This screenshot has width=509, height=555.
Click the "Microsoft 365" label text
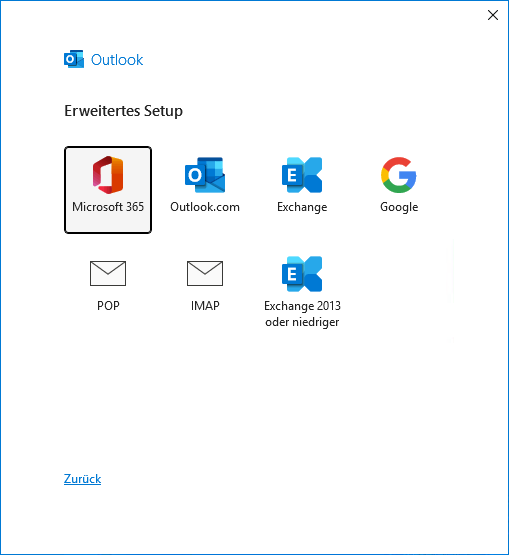pos(108,207)
